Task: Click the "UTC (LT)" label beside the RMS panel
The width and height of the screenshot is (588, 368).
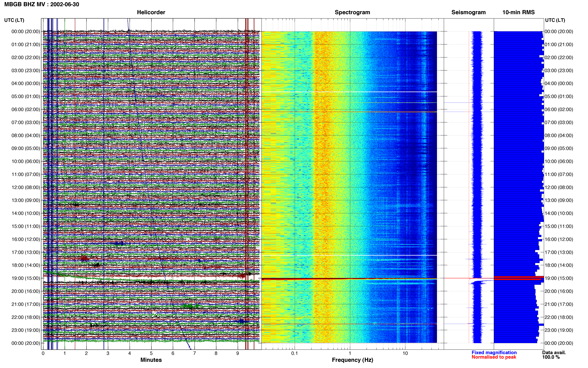Action: [555, 20]
